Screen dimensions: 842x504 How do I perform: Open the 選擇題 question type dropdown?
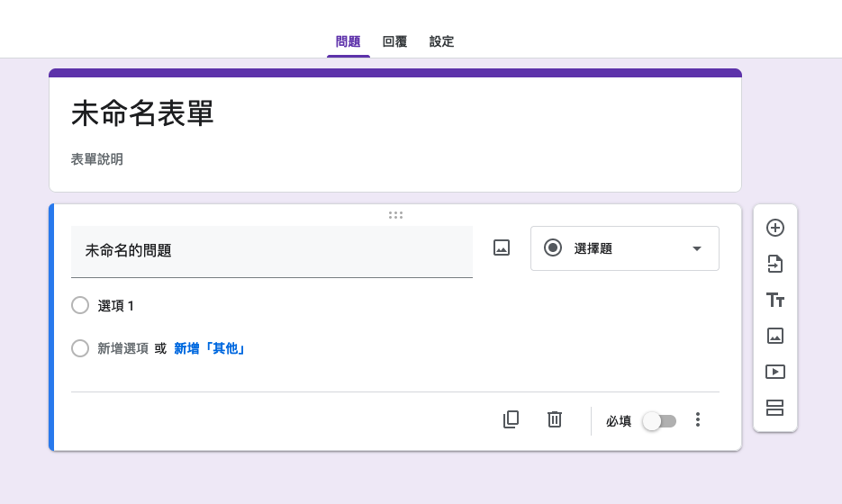click(625, 248)
